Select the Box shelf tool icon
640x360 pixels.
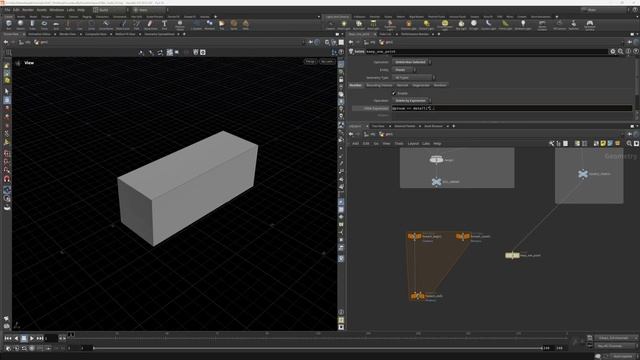pos(9,24)
